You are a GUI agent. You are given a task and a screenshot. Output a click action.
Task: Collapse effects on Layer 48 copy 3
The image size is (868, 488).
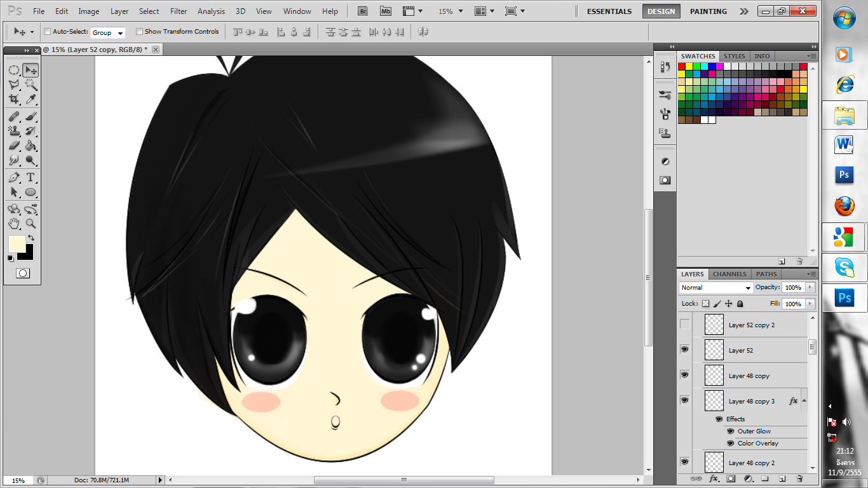[x=804, y=401]
